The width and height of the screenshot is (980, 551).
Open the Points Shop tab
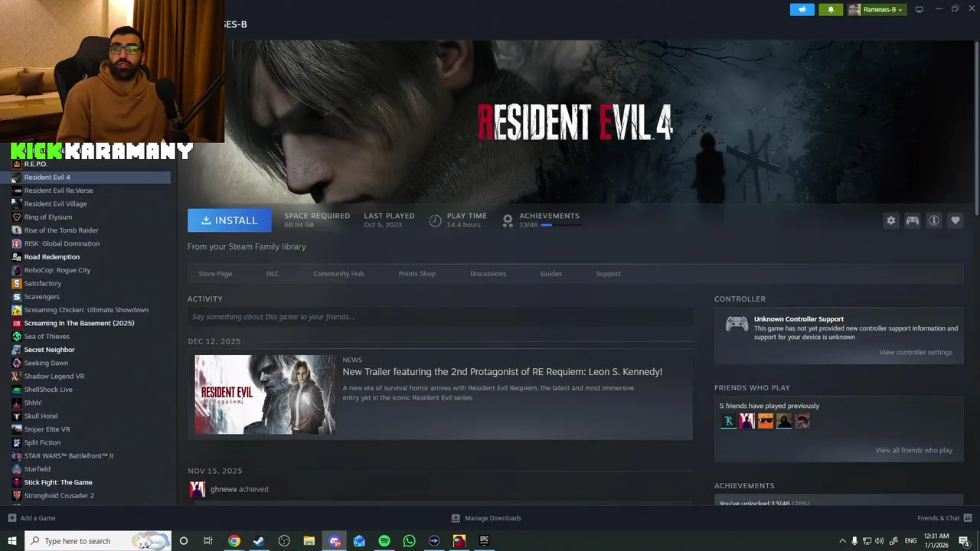[416, 273]
